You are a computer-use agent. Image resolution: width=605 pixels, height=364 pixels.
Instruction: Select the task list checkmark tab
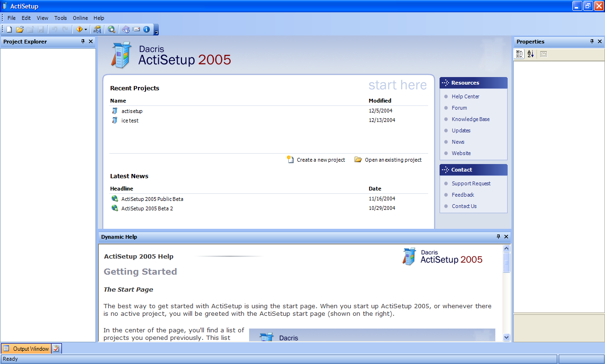(x=56, y=349)
